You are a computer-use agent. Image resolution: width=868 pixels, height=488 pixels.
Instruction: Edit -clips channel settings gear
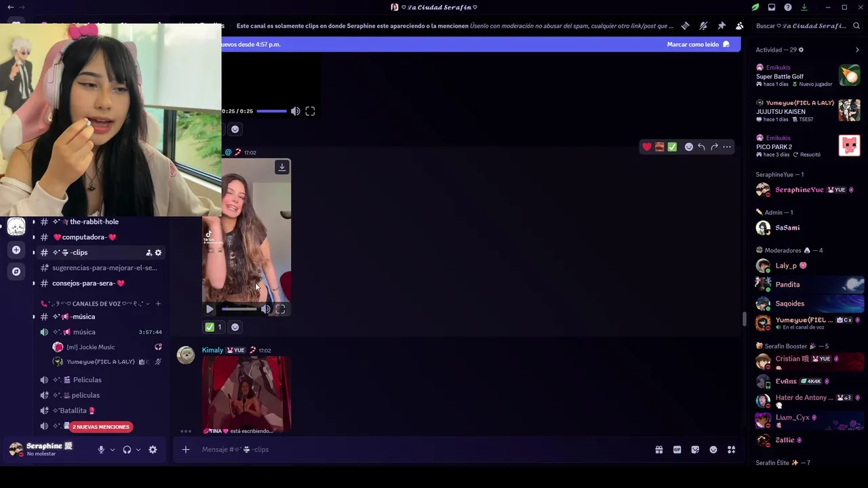tap(159, 253)
